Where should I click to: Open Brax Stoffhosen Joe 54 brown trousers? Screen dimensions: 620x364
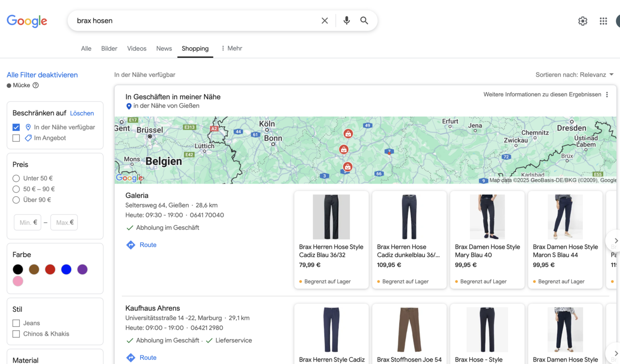point(409,334)
